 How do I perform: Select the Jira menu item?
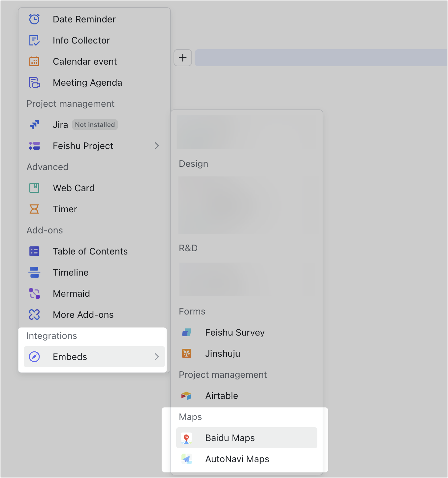(94, 125)
